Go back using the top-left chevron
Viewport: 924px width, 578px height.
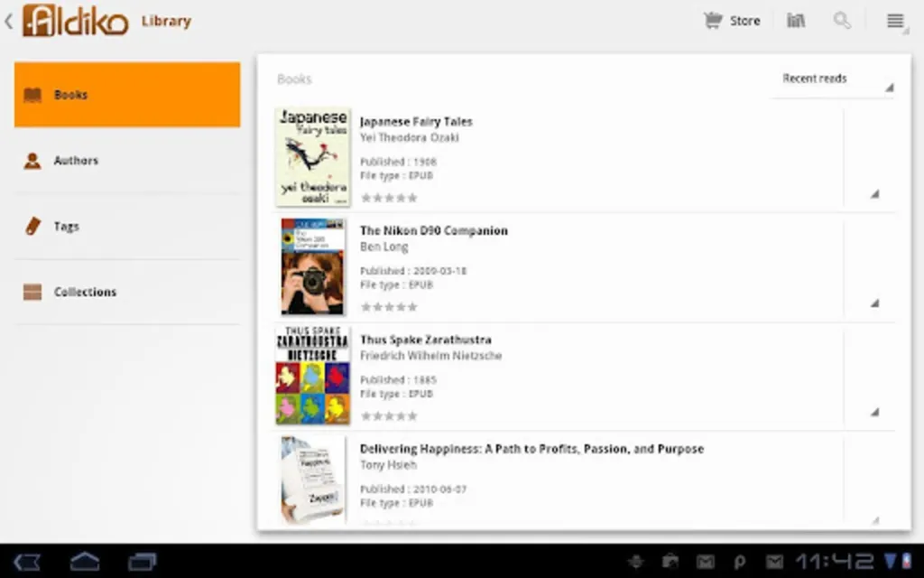click(8, 22)
